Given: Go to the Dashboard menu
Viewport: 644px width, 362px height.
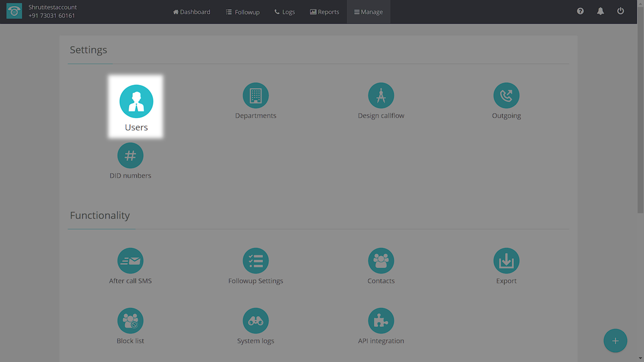Looking at the screenshot, I should [192, 12].
